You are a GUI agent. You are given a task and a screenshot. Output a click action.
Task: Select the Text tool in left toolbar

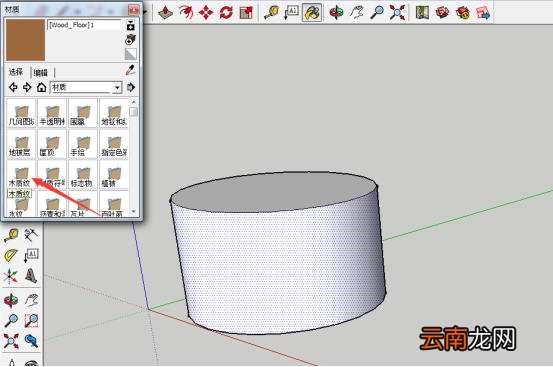(31, 255)
